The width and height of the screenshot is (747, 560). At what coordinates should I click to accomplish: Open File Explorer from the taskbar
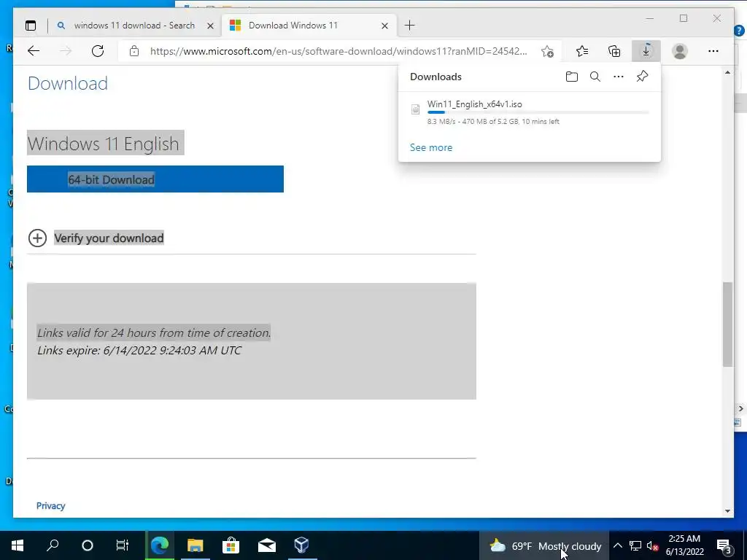coord(196,545)
